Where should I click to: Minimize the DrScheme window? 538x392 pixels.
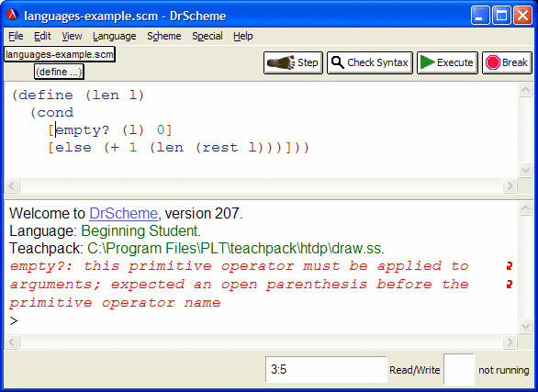point(480,16)
